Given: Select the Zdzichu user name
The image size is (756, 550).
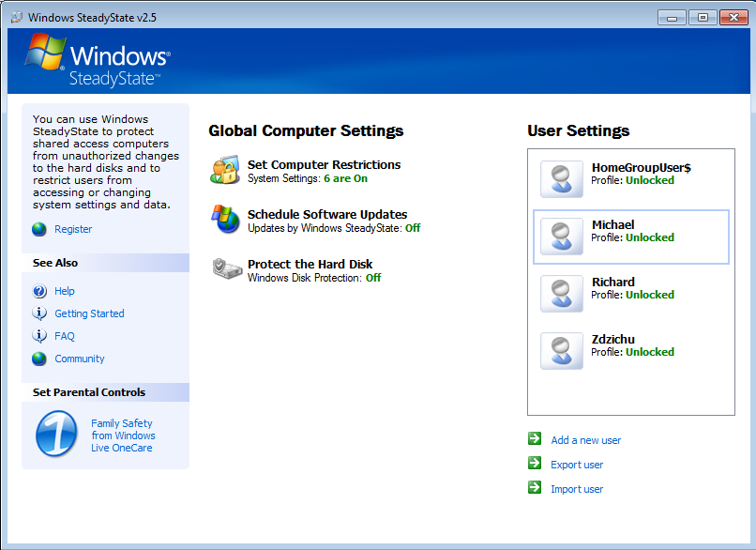Looking at the screenshot, I should 613,339.
